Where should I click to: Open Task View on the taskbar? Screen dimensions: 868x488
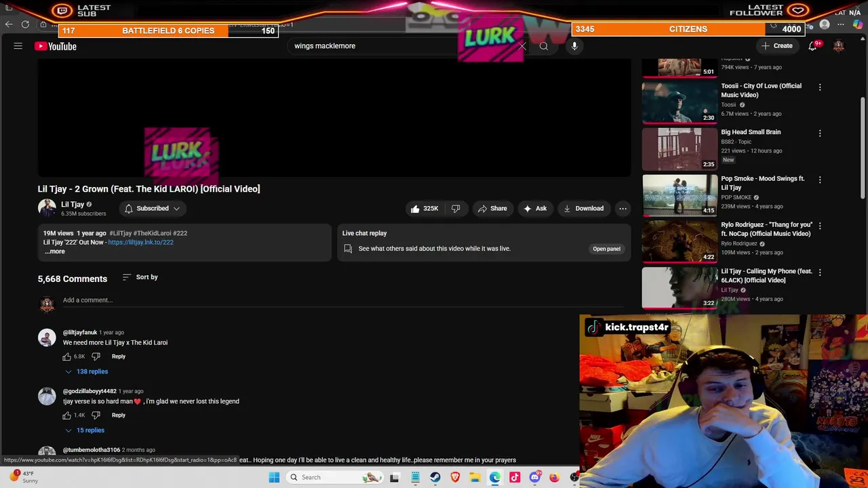[x=395, y=477]
